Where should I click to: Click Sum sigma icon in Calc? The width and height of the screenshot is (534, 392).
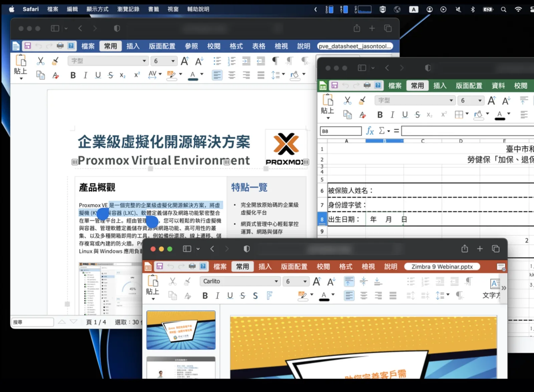pos(382,131)
